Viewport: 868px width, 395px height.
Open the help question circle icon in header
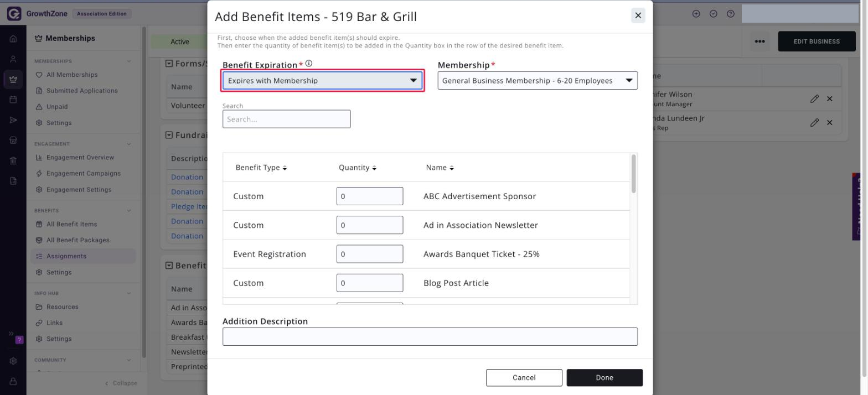(x=731, y=14)
